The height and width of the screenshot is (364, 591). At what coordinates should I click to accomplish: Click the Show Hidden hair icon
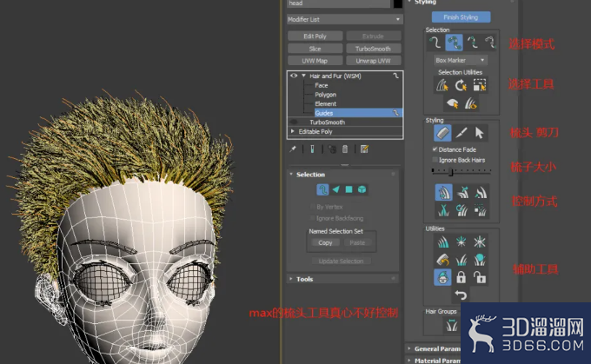coord(470,103)
